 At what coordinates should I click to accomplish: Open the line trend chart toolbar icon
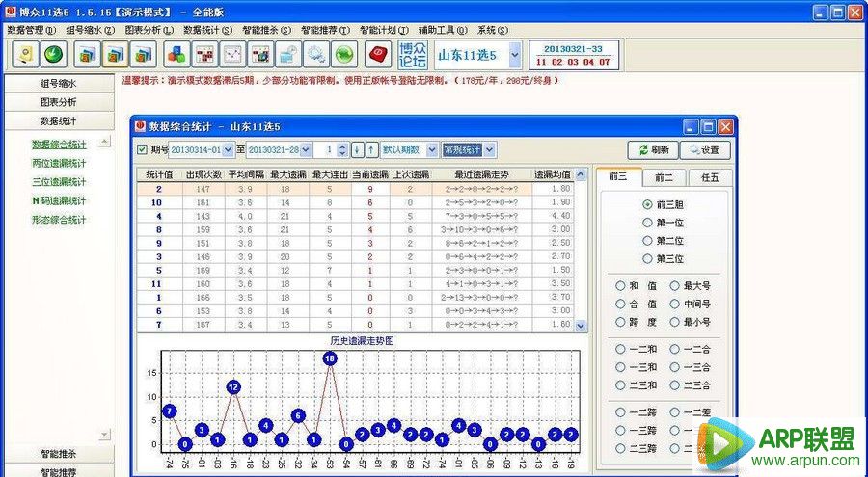click(233, 54)
